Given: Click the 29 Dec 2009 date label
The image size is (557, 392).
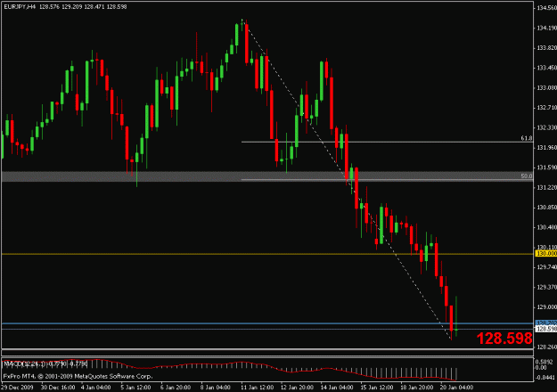Looking at the screenshot, I should [17, 387].
